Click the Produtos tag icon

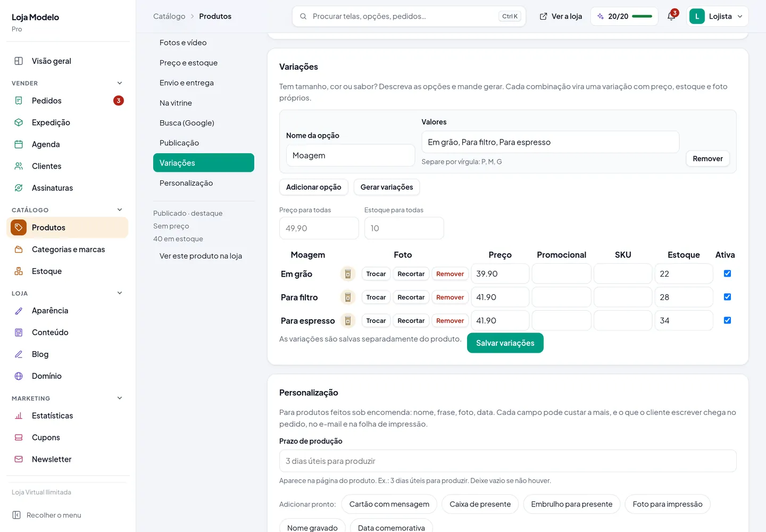[19, 228]
